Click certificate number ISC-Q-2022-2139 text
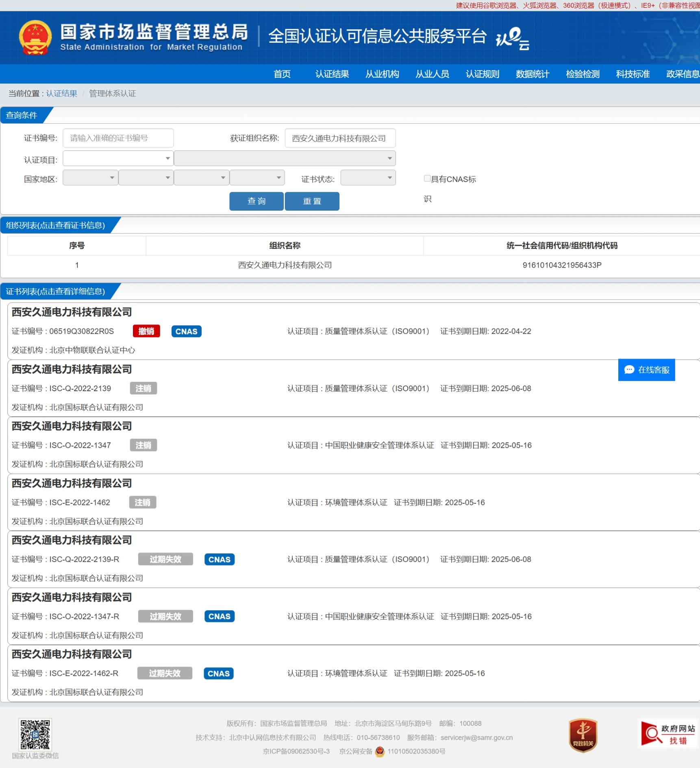 (x=80, y=388)
